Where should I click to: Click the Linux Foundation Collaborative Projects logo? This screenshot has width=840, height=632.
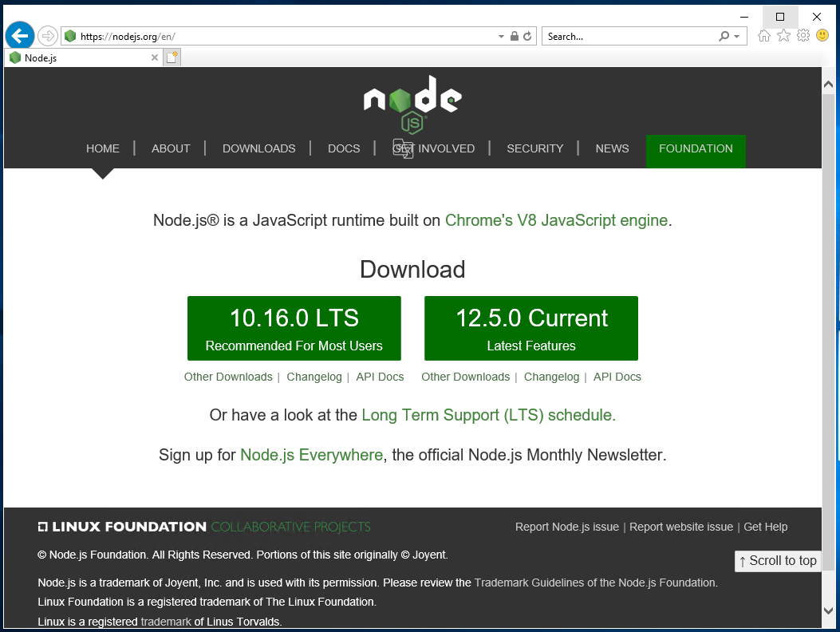[x=204, y=527]
